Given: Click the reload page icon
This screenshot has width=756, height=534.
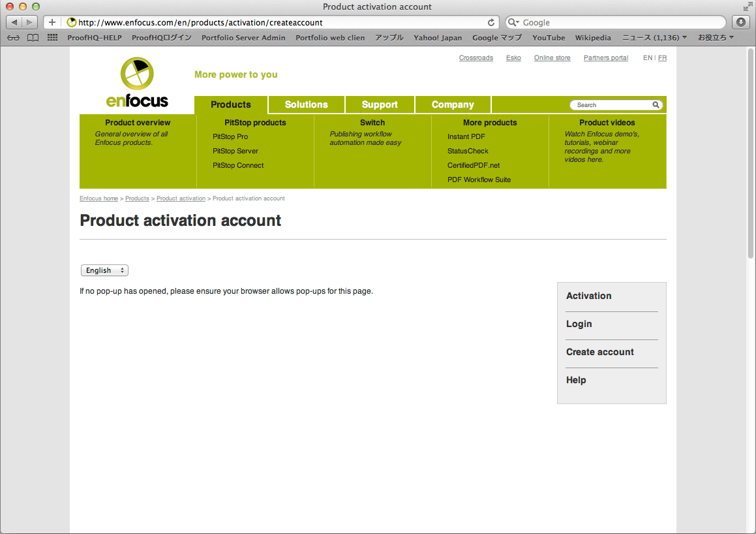Looking at the screenshot, I should click(491, 22).
